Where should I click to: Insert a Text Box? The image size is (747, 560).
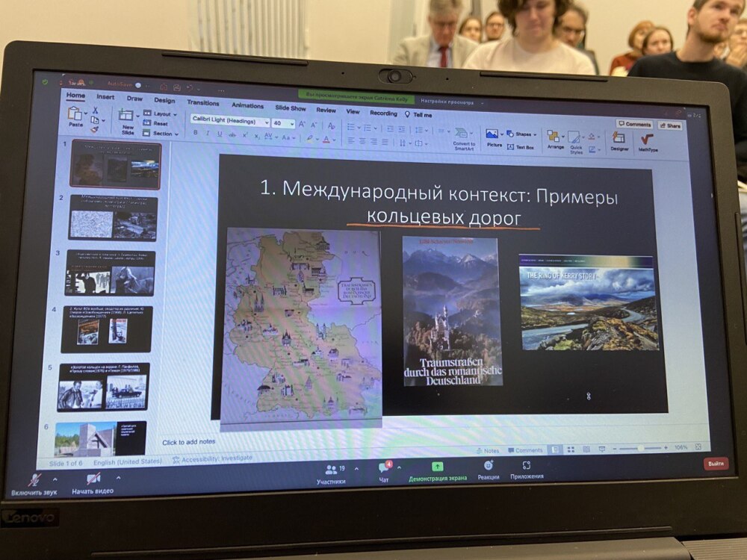522,147
